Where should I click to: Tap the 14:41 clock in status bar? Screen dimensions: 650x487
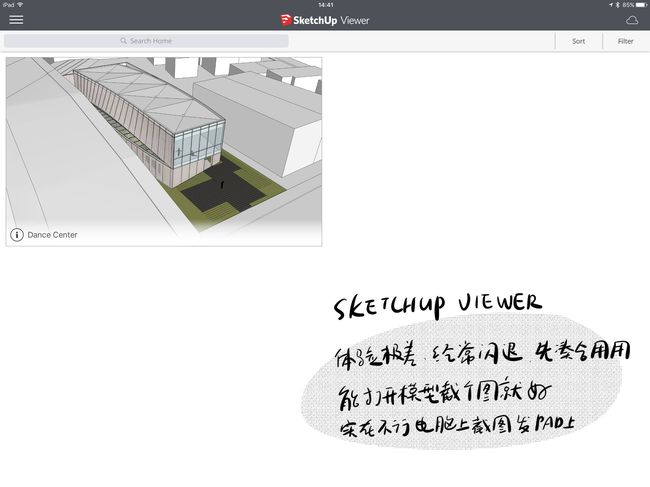tap(325, 5)
